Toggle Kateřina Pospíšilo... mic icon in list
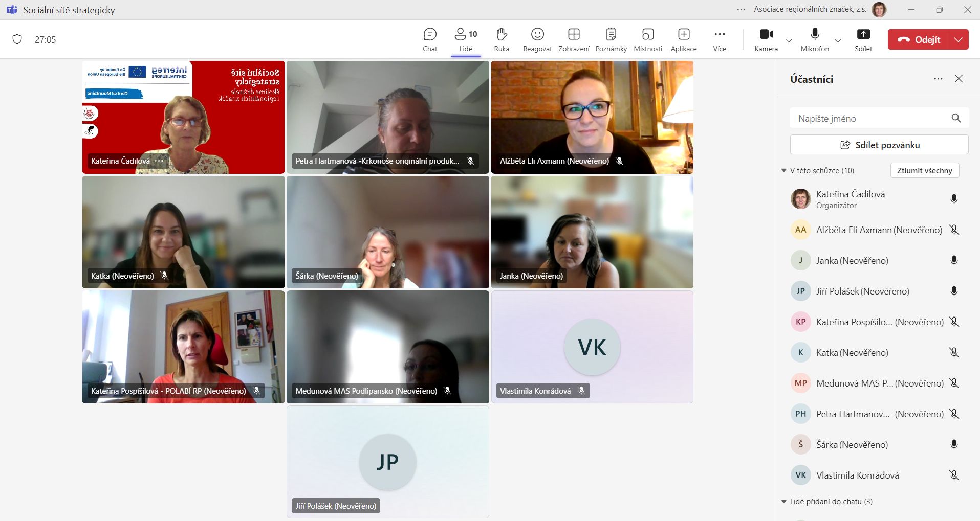Screen dimensions: 980x521 (x=954, y=322)
